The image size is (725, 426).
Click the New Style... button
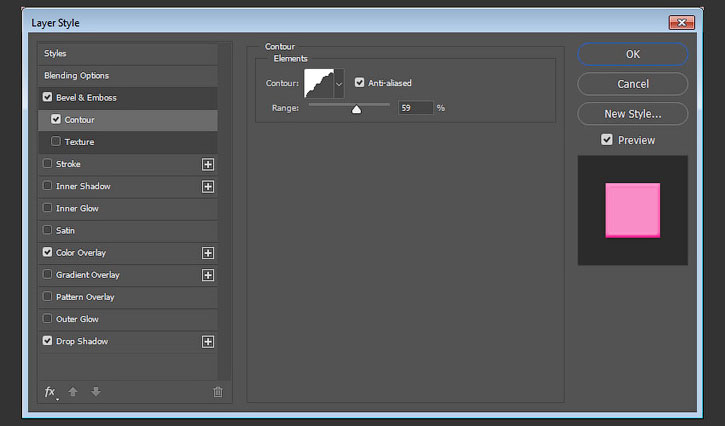pos(632,114)
